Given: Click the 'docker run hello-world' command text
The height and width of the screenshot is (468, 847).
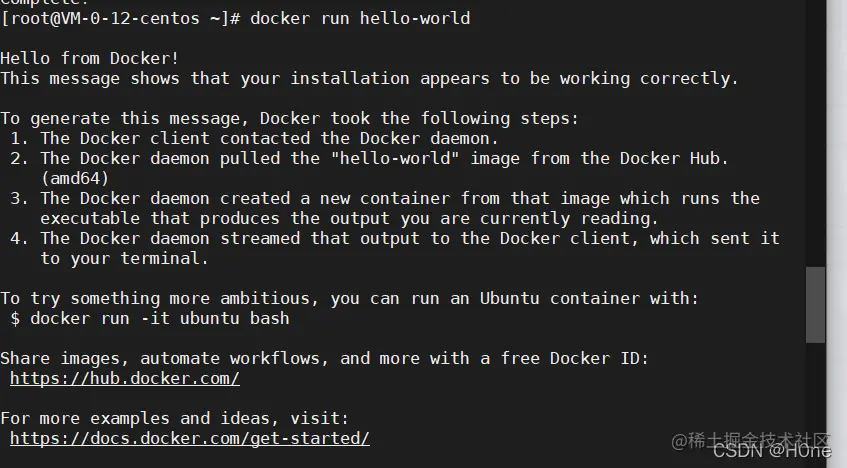Looking at the screenshot, I should [x=360, y=18].
